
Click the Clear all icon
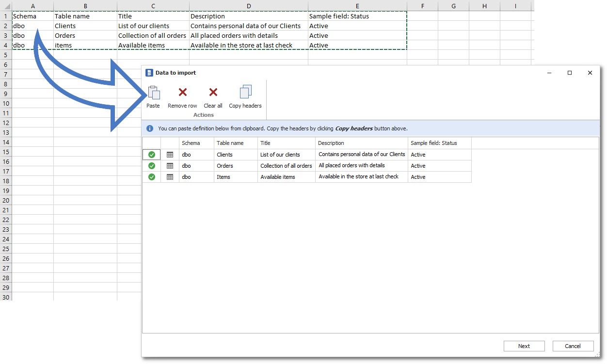click(x=213, y=93)
